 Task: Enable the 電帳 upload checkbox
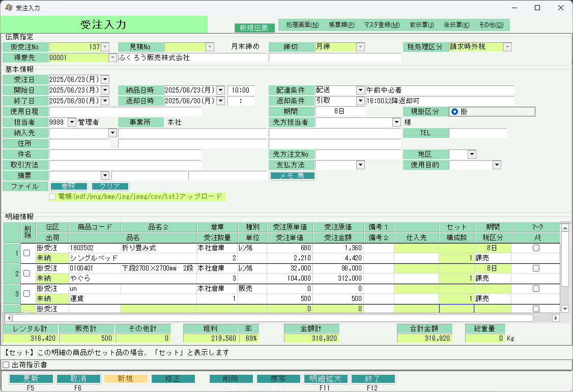[52, 197]
